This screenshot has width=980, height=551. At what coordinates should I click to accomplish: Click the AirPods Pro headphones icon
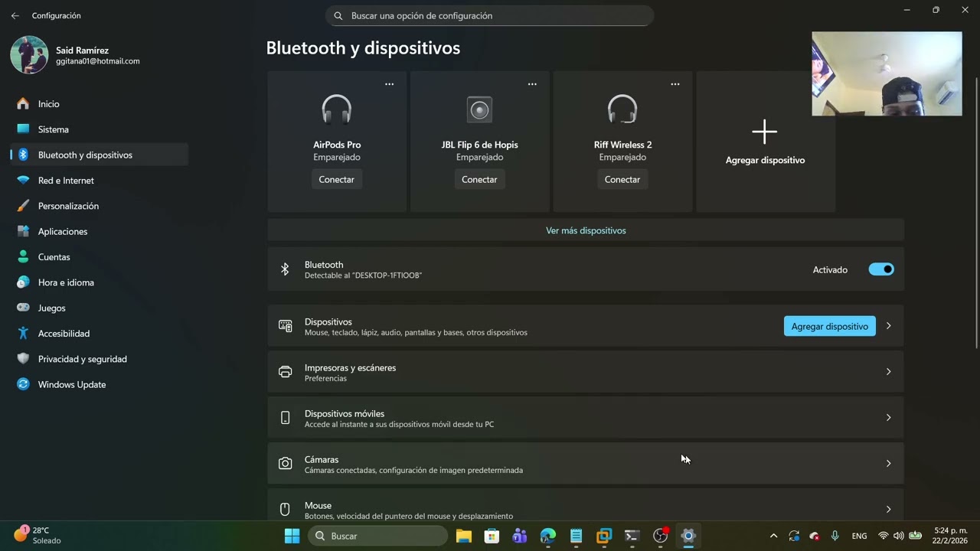337,109
